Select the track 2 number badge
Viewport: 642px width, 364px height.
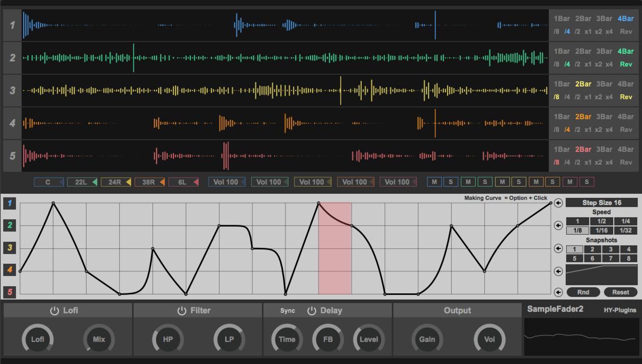pos(12,58)
